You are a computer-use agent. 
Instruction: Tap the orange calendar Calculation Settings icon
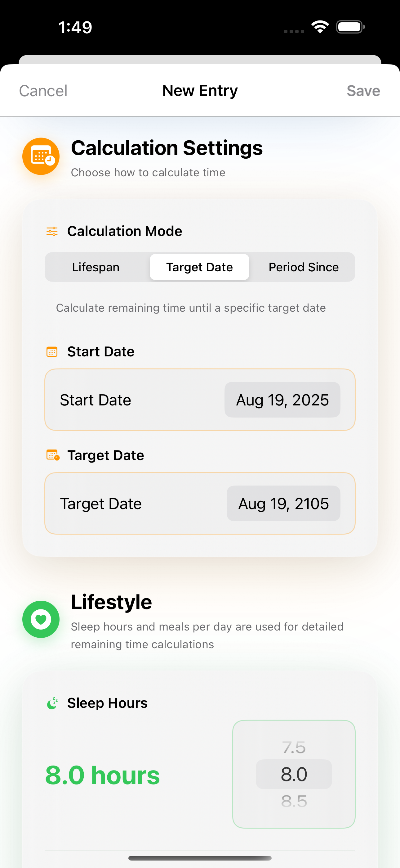click(x=41, y=156)
